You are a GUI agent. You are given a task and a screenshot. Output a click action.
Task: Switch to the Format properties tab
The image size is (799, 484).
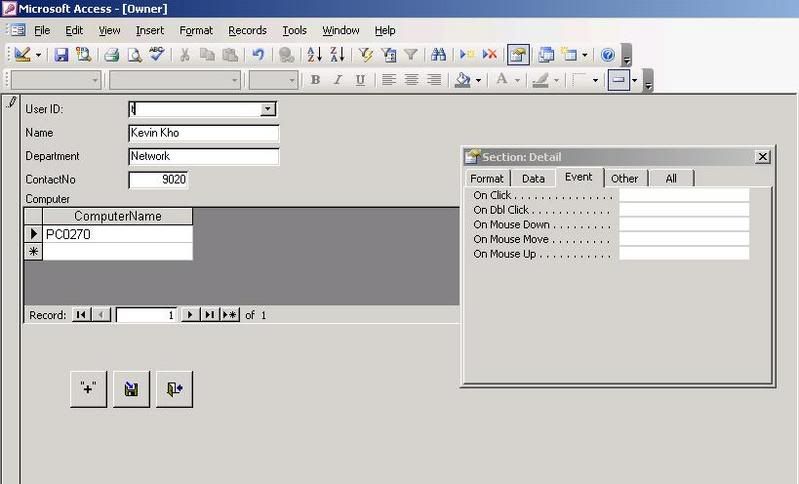(487, 178)
